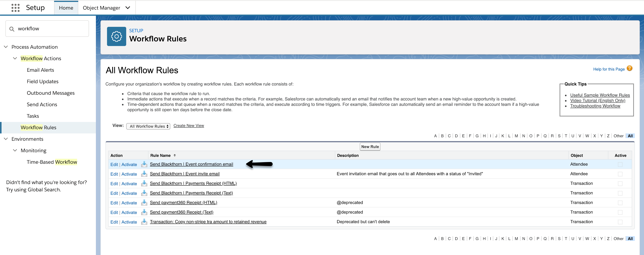Click the Quick Find search field containing workflow
Image resolution: width=644 pixels, height=255 pixels.
(47, 29)
